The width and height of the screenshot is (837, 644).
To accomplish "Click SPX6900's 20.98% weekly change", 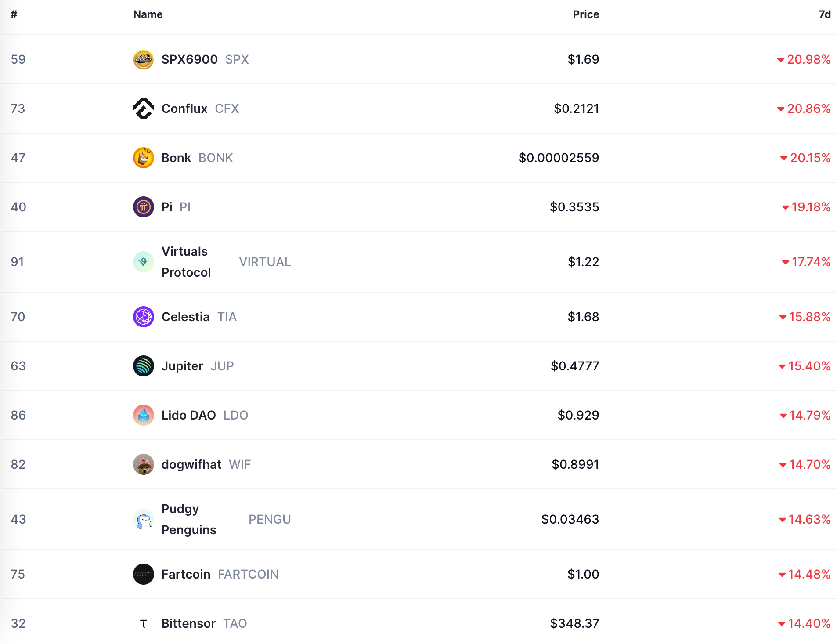I will (804, 59).
